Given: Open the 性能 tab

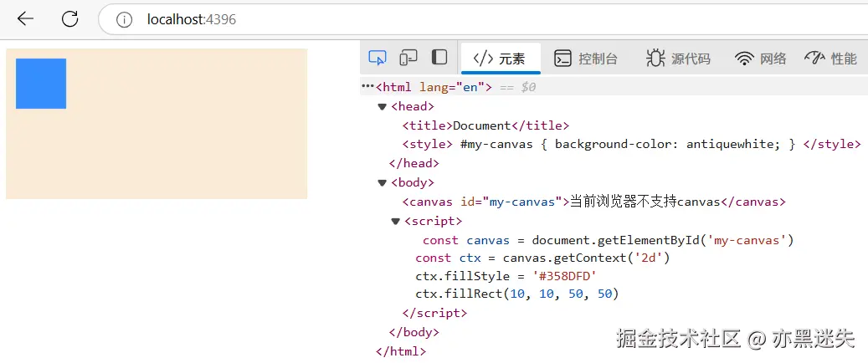Looking at the screenshot, I should coord(830,58).
